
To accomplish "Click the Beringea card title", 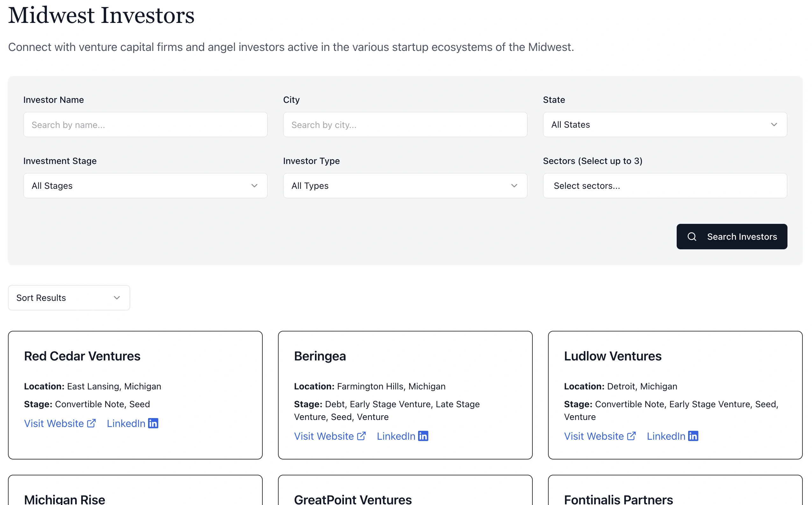I will [x=320, y=356].
